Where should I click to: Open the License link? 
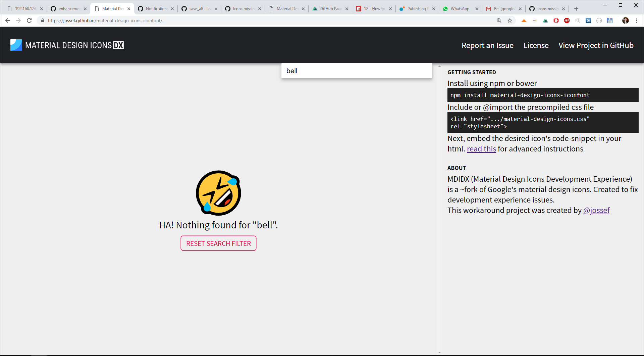click(536, 45)
